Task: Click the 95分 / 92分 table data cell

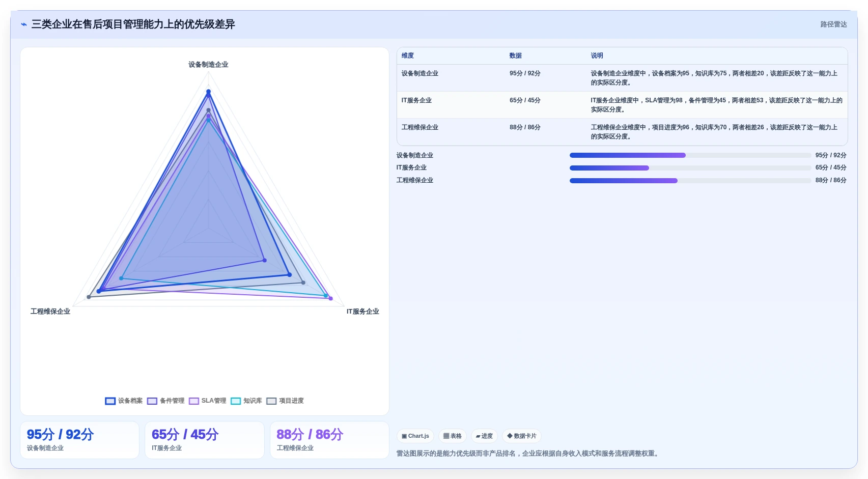Action: pos(525,73)
